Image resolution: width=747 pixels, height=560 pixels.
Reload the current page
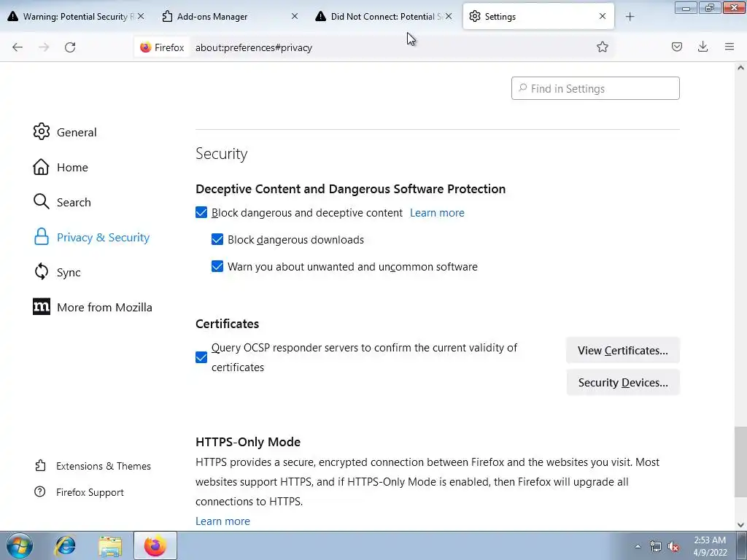click(70, 47)
